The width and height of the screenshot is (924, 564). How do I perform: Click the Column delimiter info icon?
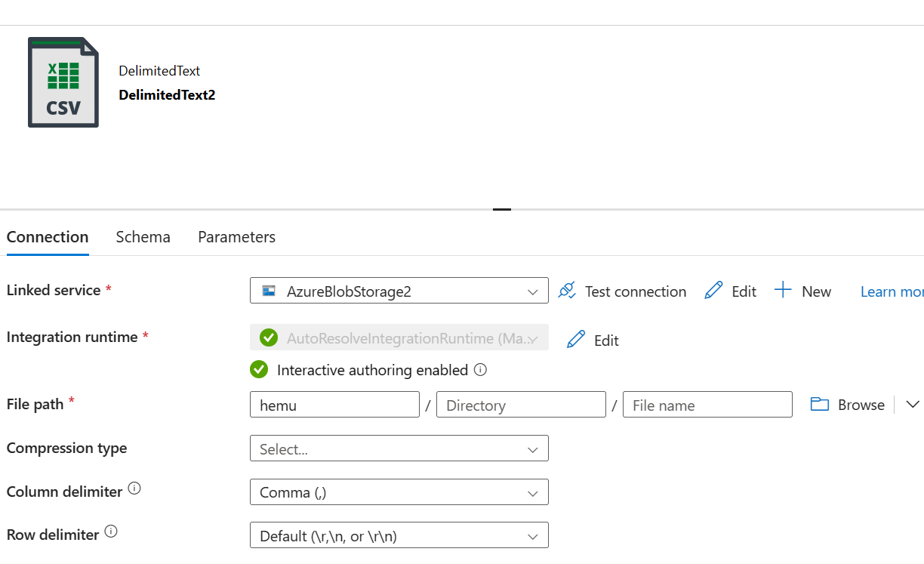coord(134,488)
